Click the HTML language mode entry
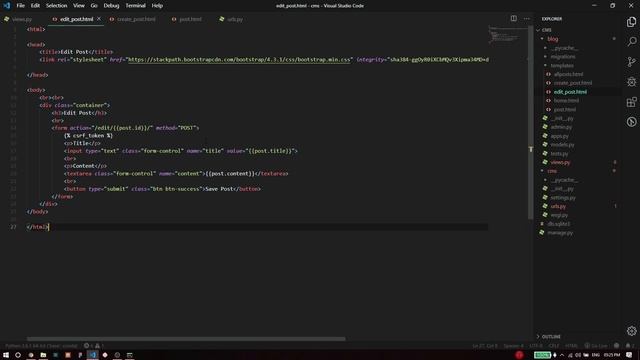Image resolution: width=640 pixels, height=360 pixels. [571, 346]
